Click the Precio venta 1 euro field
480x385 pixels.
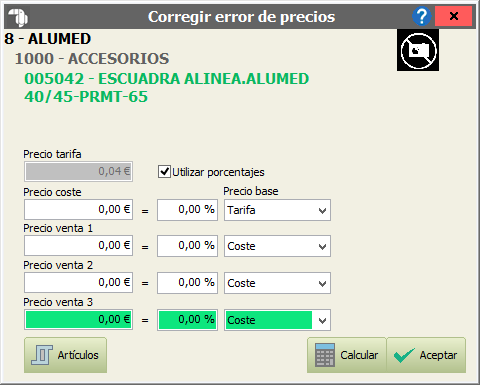pyautogui.click(x=78, y=246)
